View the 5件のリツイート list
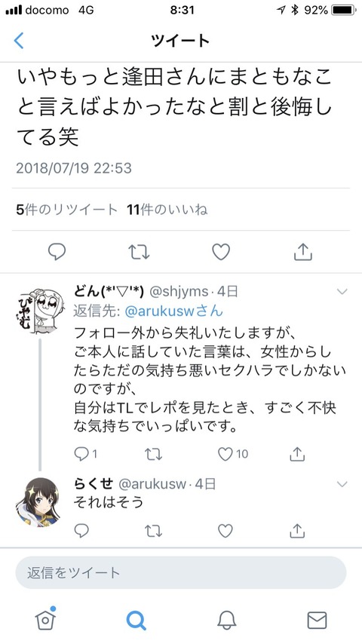This screenshot has width=362, height=644. (x=67, y=210)
